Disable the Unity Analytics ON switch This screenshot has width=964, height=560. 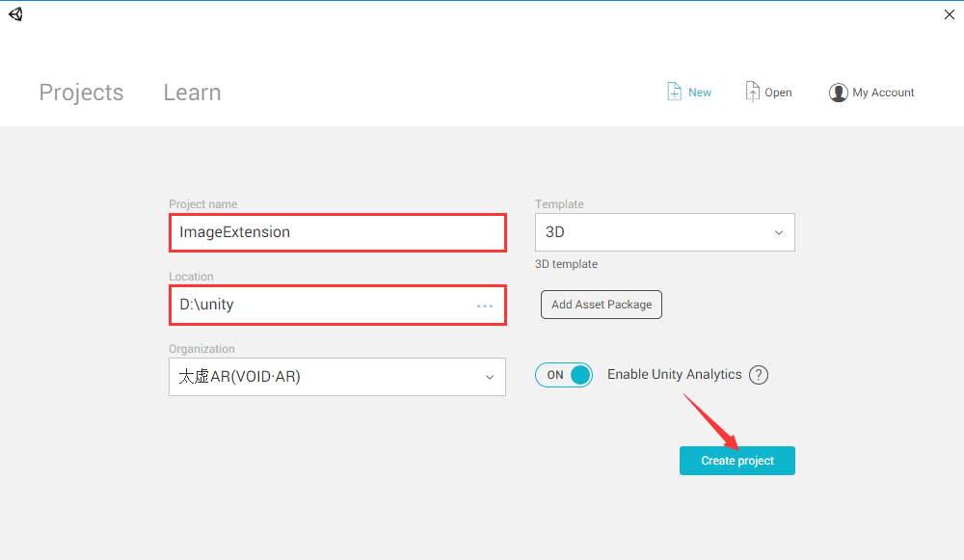(x=564, y=375)
